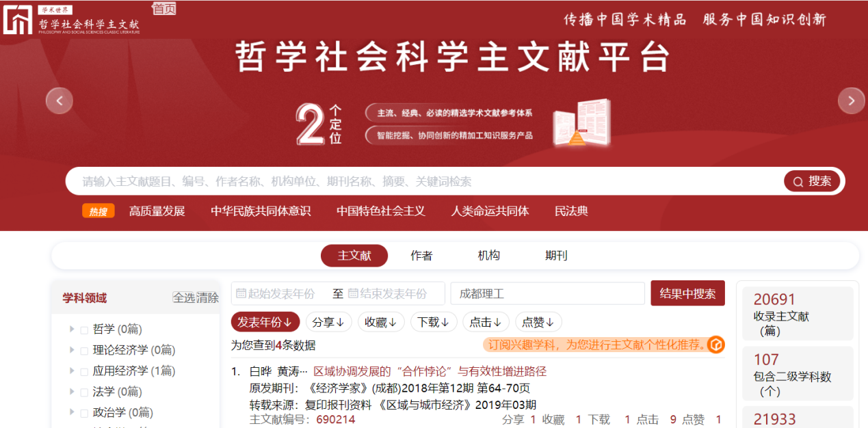Switch to the 作者 tab

(x=421, y=256)
